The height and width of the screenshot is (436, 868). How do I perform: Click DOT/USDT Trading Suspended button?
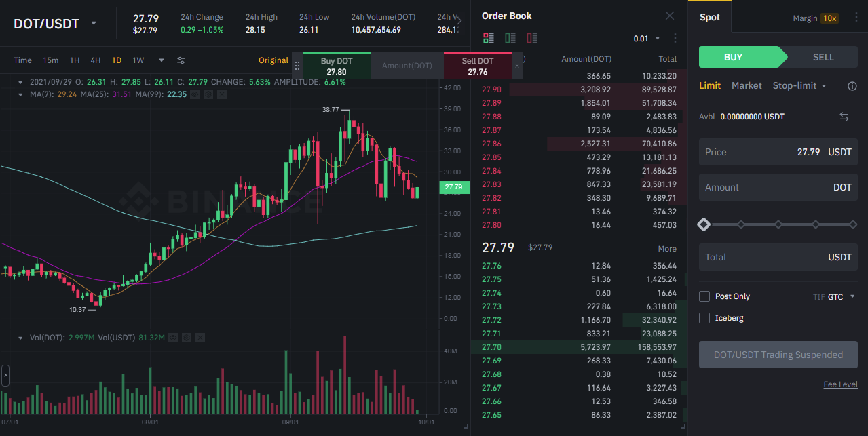pyautogui.click(x=778, y=355)
